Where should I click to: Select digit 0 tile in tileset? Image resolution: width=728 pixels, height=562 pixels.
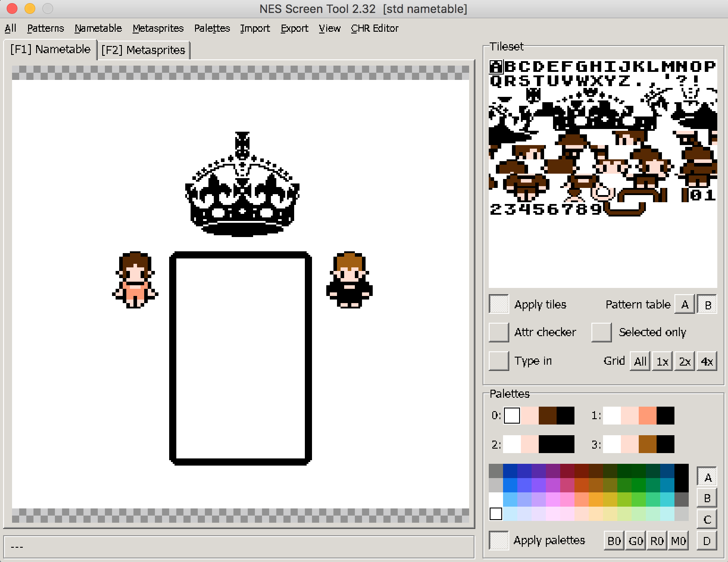pyautogui.click(x=696, y=195)
